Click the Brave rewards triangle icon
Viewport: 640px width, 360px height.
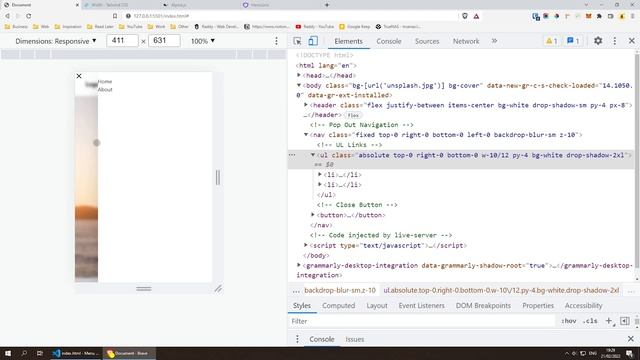(476, 16)
